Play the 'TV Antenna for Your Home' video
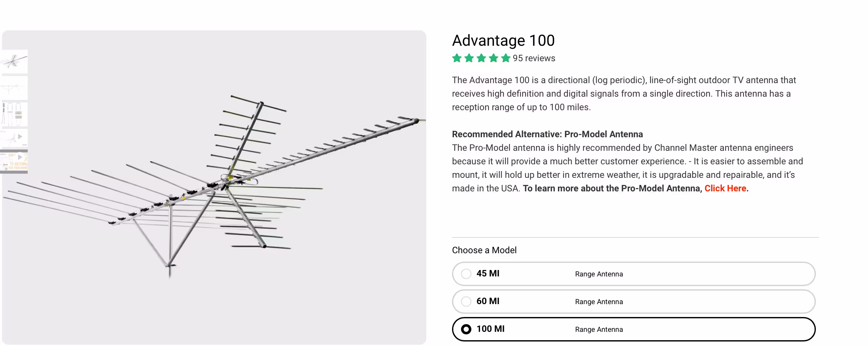This screenshot has width=868, height=346. click(x=14, y=161)
